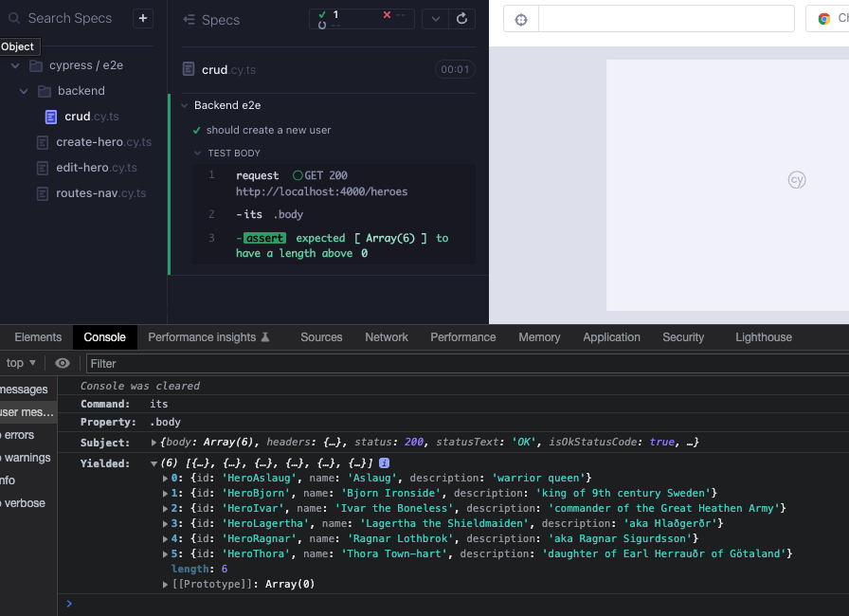The width and height of the screenshot is (849, 616).
Task: Open the Performance tab
Action: tap(463, 337)
